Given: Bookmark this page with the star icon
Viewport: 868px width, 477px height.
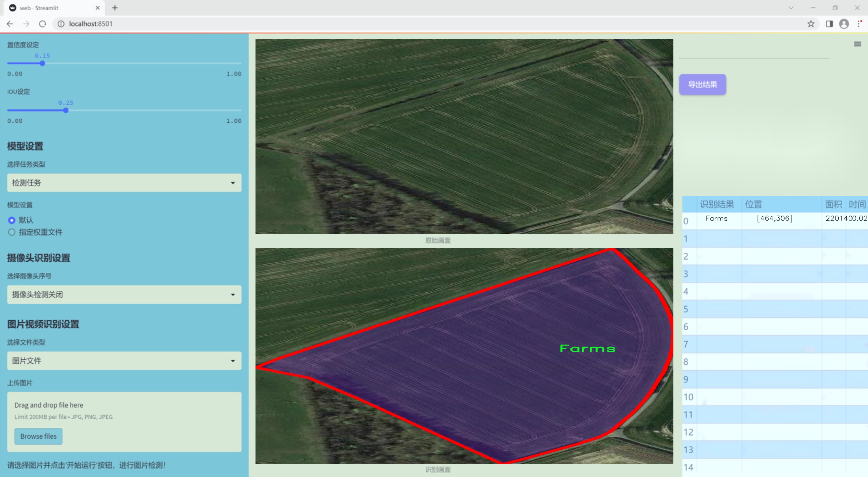Looking at the screenshot, I should tap(811, 24).
